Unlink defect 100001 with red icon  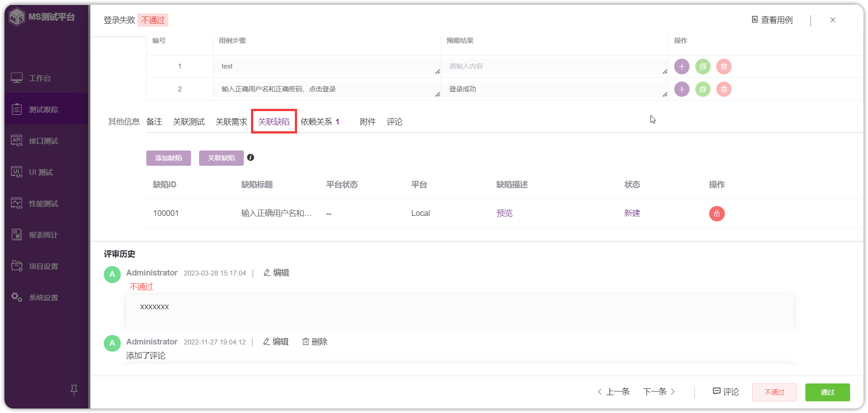click(717, 214)
